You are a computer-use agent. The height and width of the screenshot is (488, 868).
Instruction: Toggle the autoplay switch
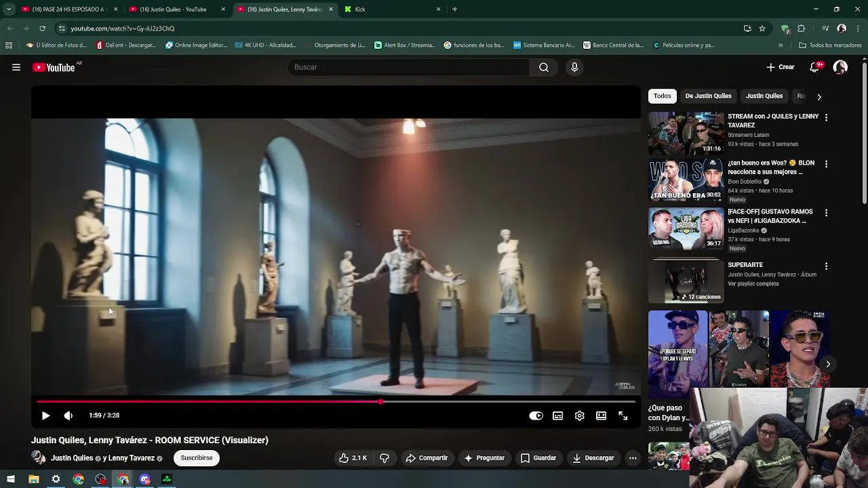(536, 415)
